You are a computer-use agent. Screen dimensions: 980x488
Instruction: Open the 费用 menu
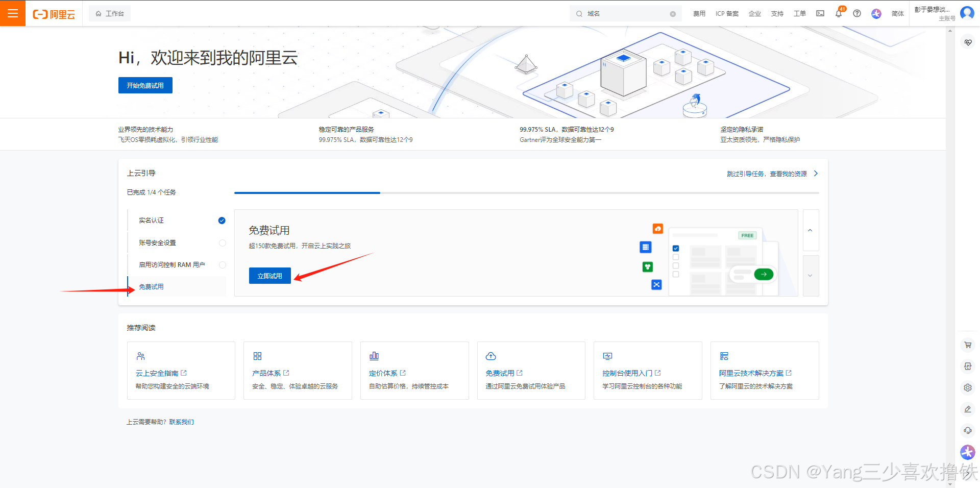(699, 14)
